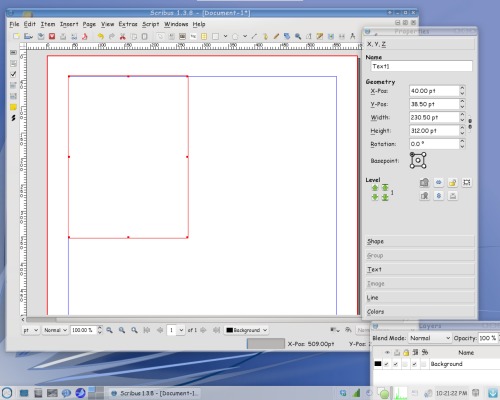Click the Paste icon in toolbar
Image resolution: width=500 pixels, height=400 pixels.
(x=144, y=36)
